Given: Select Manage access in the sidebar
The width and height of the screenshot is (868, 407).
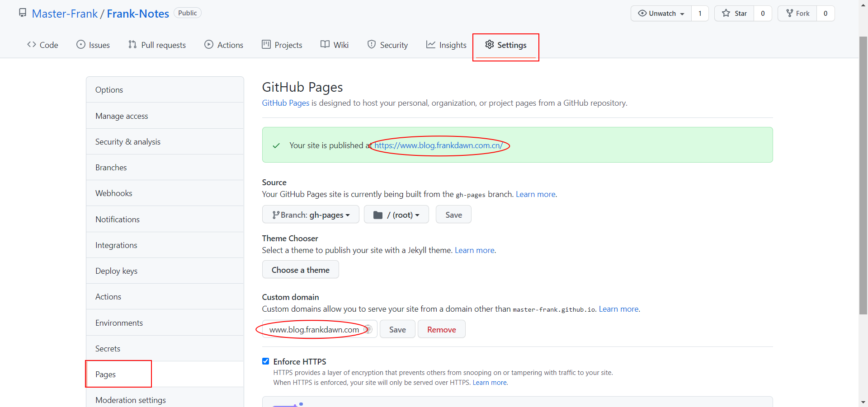Looking at the screenshot, I should point(165,116).
